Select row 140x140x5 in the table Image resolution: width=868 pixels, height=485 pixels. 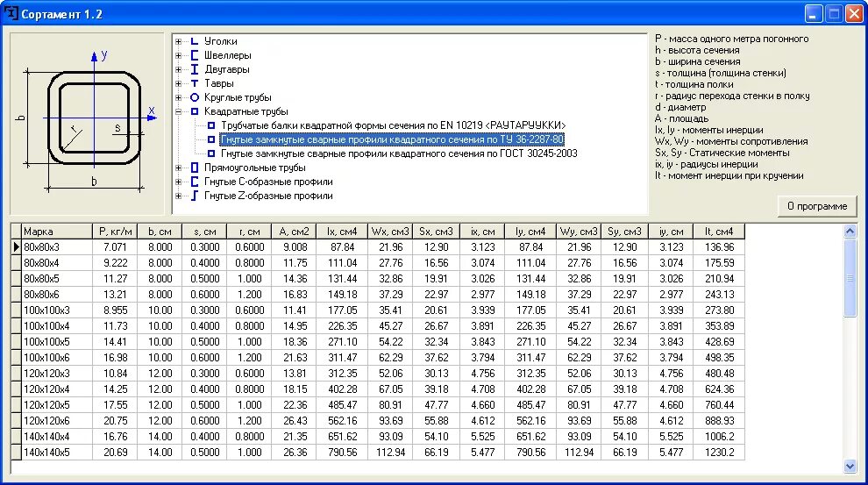click(x=383, y=453)
